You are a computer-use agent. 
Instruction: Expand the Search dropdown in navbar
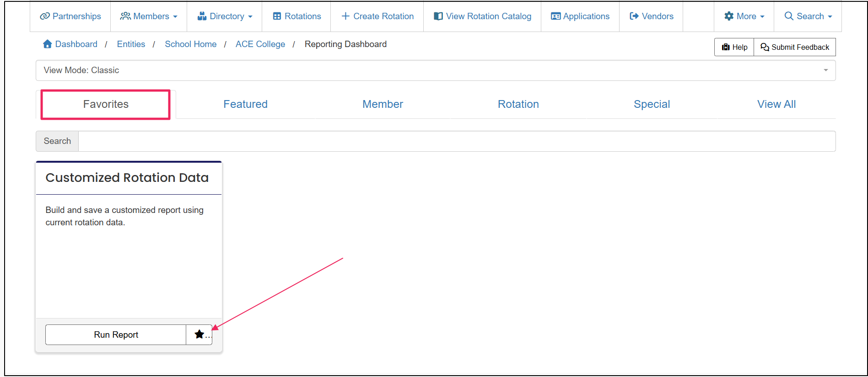(808, 16)
